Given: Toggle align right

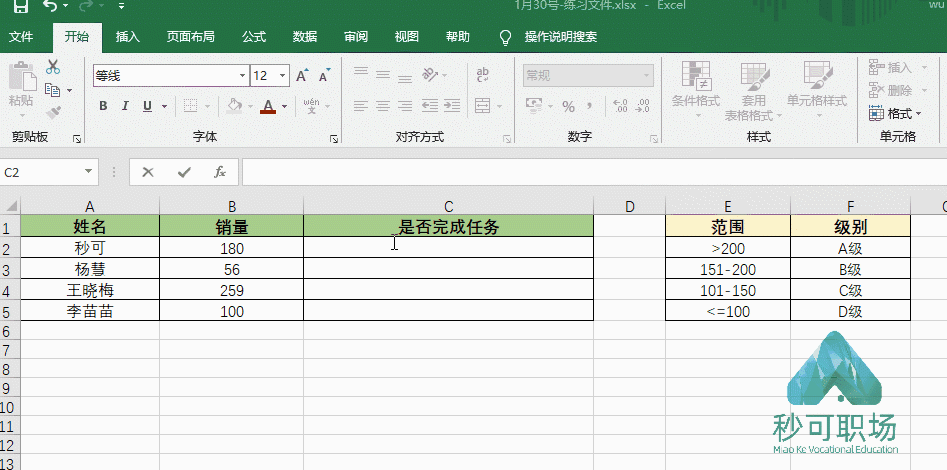Looking at the screenshot, I should point(405,106).
